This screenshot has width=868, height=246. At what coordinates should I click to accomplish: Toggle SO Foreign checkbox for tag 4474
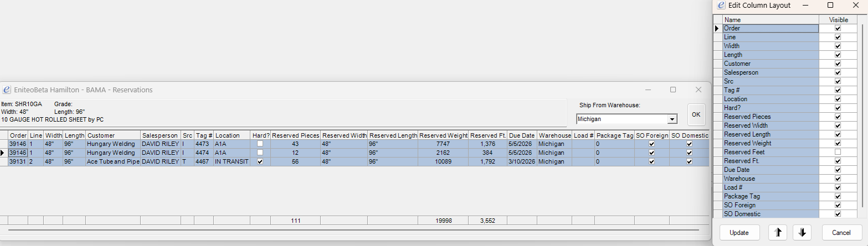pyautogui.click(x=651, y=153)
